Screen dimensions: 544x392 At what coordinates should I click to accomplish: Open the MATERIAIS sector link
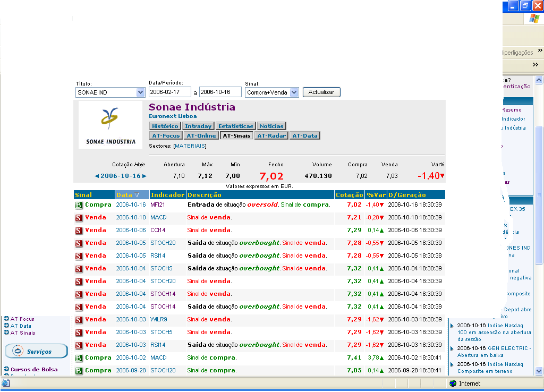pyautogui.click(x=190, y=146)
